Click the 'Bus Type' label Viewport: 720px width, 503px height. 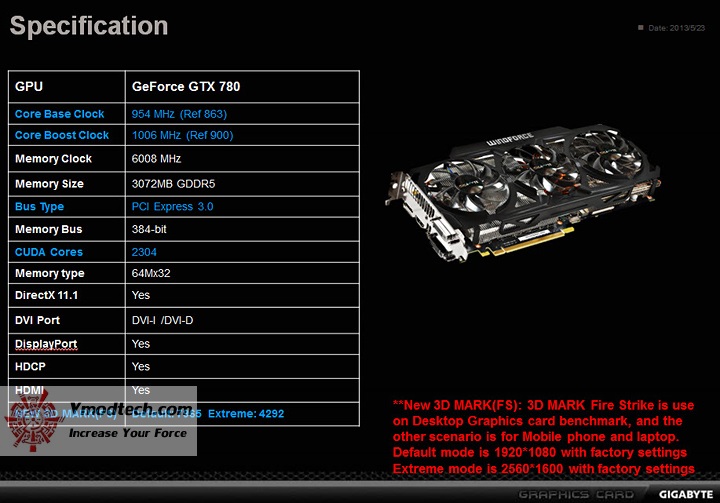[39, 207]
